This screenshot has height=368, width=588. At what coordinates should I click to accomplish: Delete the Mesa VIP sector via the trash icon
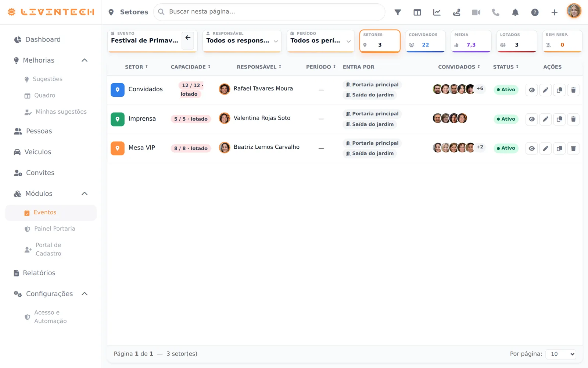point(573,148)
